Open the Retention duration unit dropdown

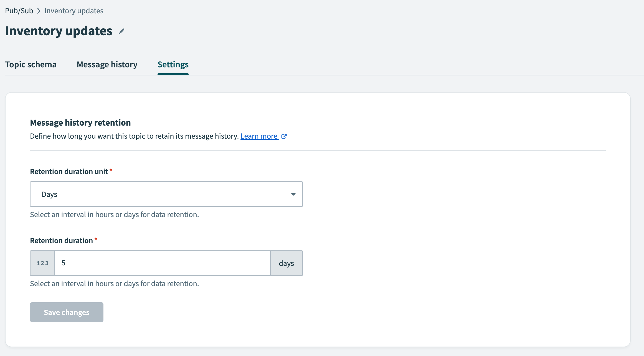166,194
